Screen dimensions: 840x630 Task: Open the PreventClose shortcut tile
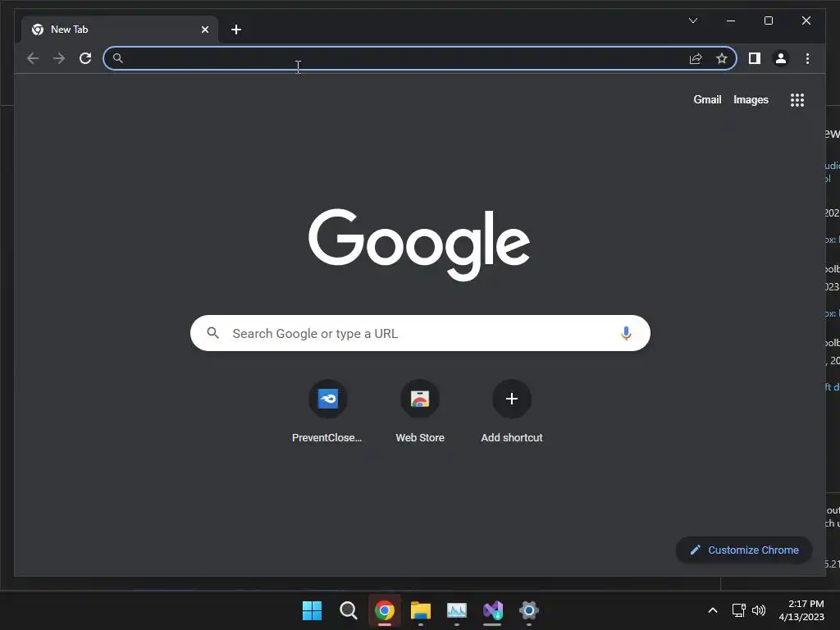coord(327,412)
